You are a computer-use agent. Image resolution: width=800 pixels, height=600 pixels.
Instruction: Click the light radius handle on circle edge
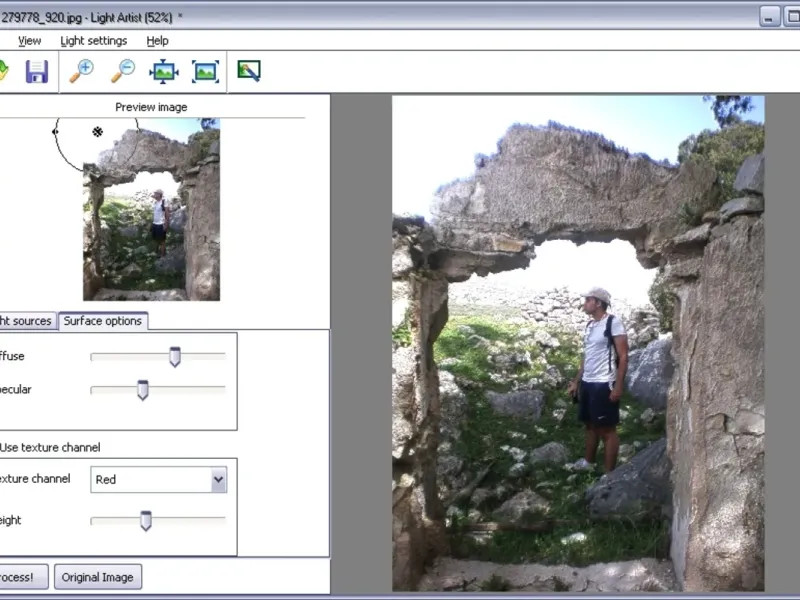point(55,131)
